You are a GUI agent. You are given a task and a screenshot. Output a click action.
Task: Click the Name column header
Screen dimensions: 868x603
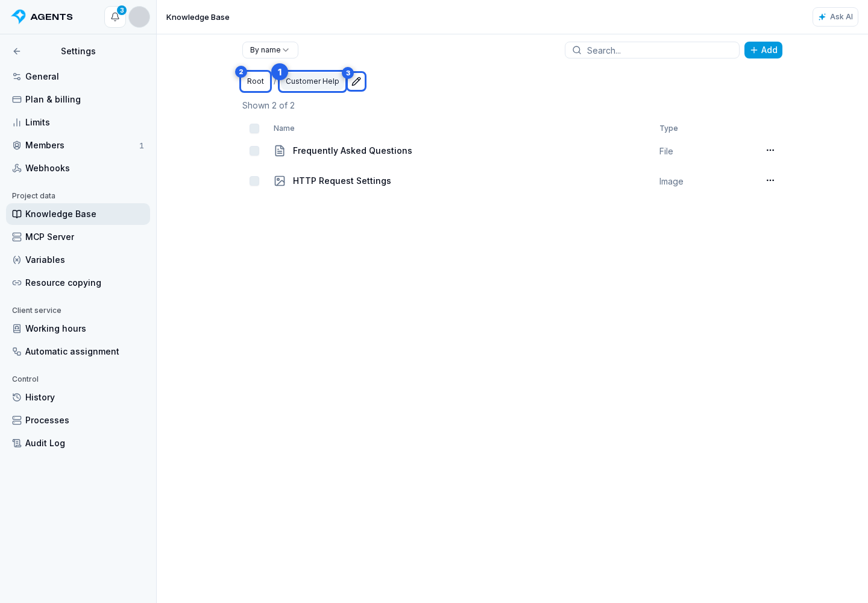pyautogui.click(x=284, y=128)
